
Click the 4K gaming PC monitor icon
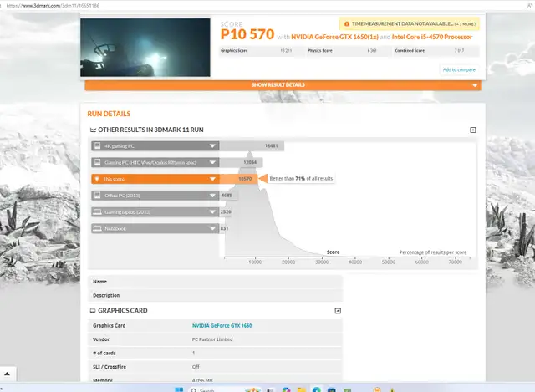pyautogui.click(x=97, y=146)
